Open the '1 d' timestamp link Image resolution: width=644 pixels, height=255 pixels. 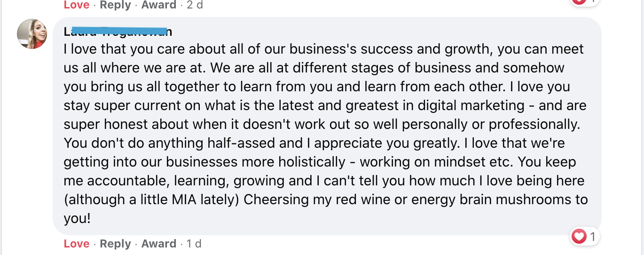(x=194, y=244)
